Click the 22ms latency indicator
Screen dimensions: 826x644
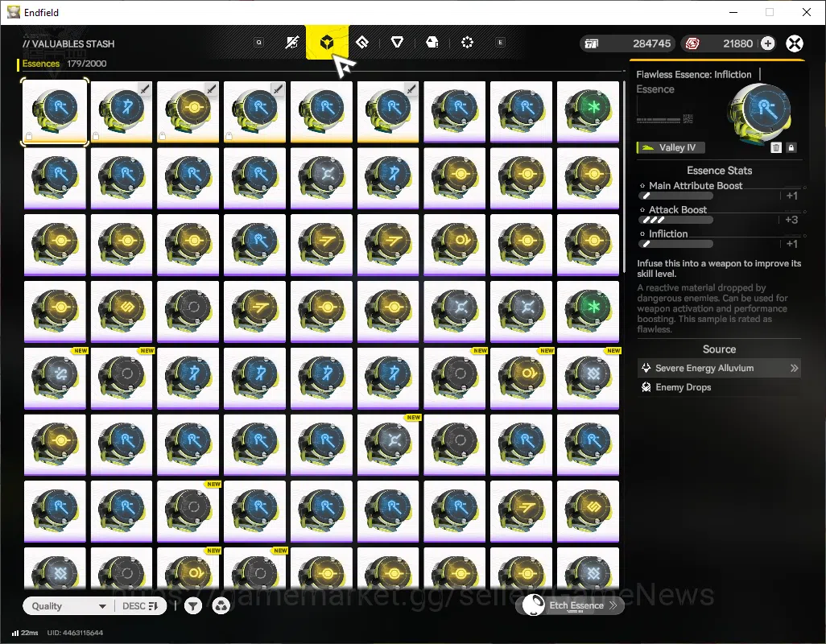pyautogui.click(x=25, y=633)
